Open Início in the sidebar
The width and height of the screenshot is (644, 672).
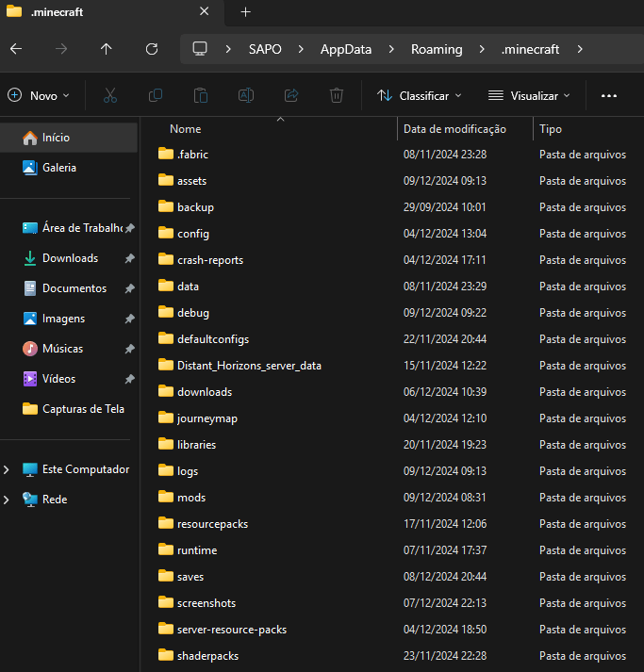(70, 138)
